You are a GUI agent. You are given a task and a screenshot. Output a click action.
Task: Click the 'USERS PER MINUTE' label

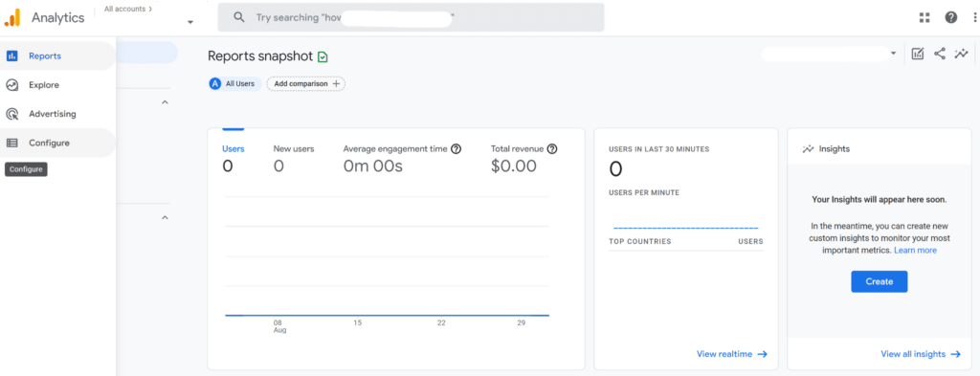click(644, 192)
